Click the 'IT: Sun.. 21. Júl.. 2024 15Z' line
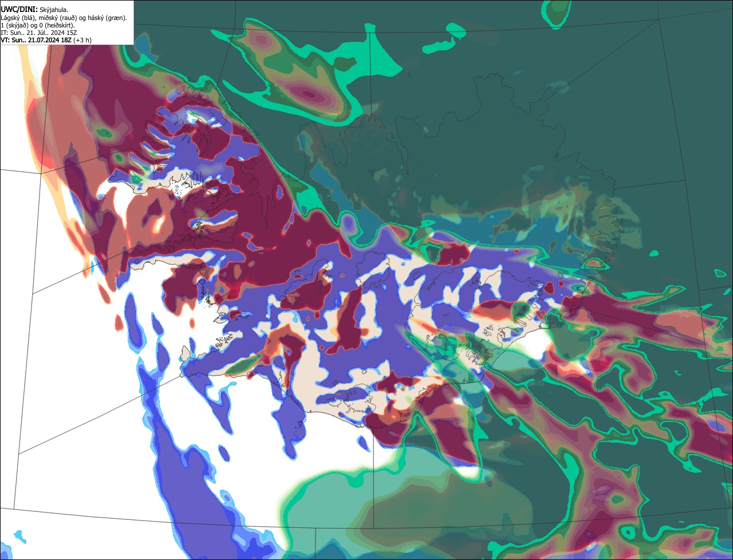Viewport: 733px width, 560px height. coord(39,33)
